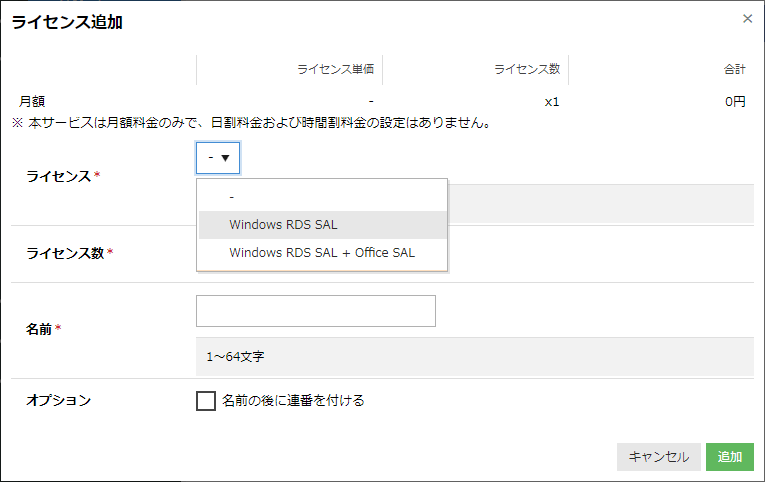Image resolution: width=765 pixels, height=482 pixels.
Task: Pick Windows RDS SAL + Office SAL option
Action: pos(322,253)
